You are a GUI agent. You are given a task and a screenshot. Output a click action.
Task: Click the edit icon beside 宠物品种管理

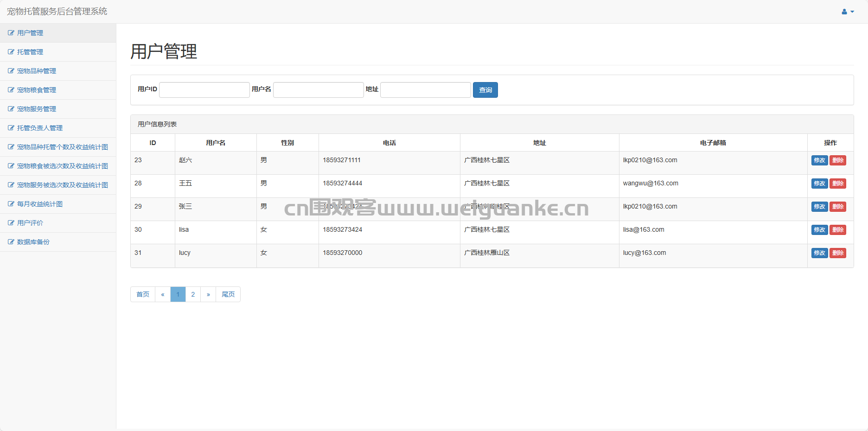[x=11, y=71]
